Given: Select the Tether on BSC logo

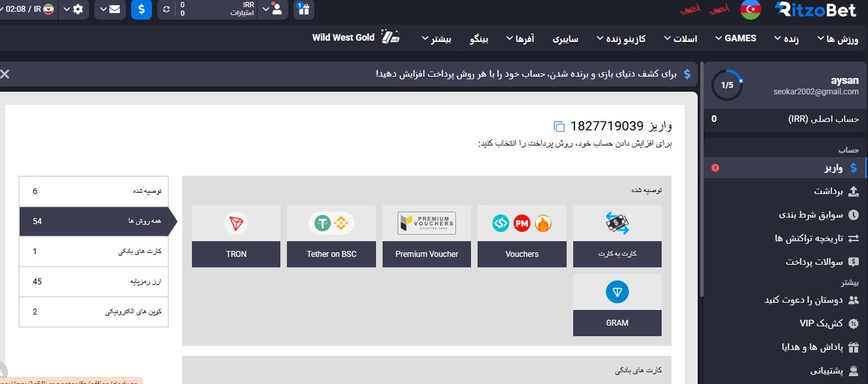Looking at the screenshot, I should point(331,223).
